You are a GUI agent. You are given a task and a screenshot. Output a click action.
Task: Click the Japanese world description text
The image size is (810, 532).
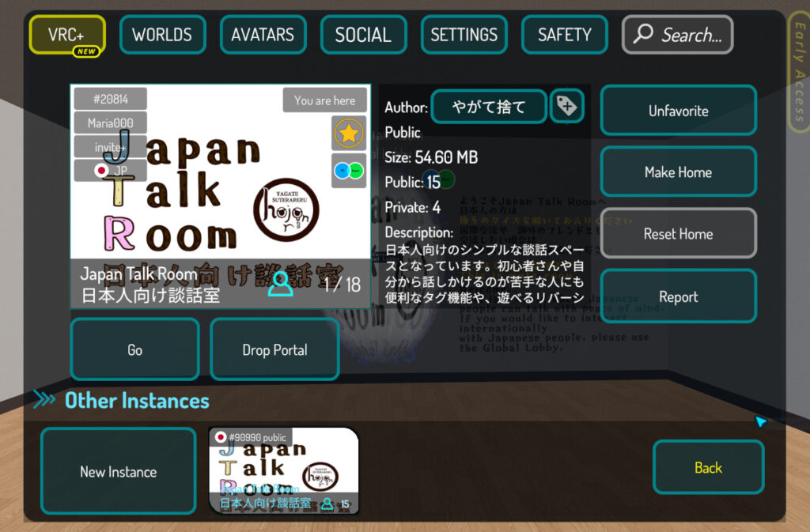pos(485,274)
